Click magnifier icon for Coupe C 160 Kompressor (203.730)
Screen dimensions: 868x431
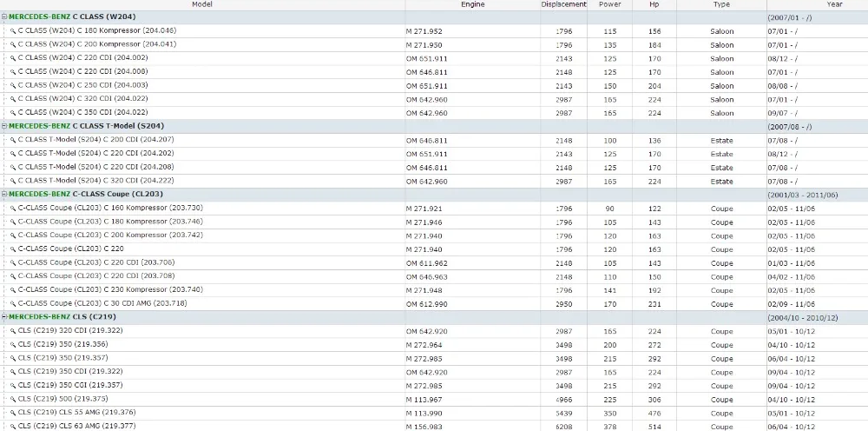[13, 209]
